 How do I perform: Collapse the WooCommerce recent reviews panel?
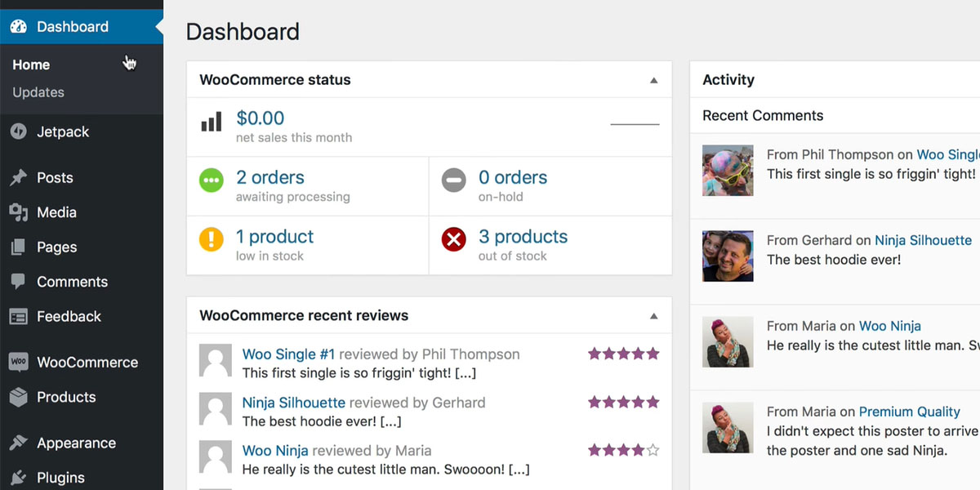(x=653, y=316)
